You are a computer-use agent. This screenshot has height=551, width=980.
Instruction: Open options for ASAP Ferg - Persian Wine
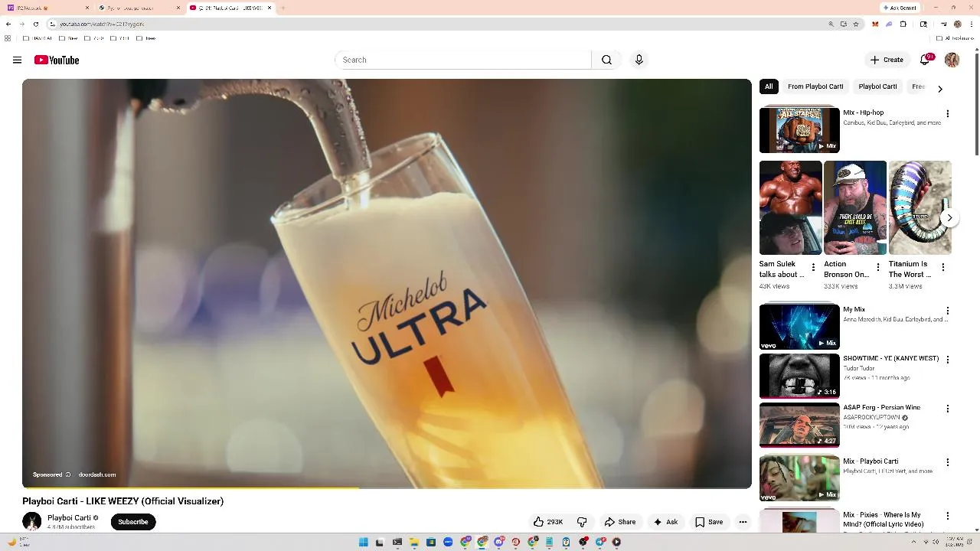(948, 409)
